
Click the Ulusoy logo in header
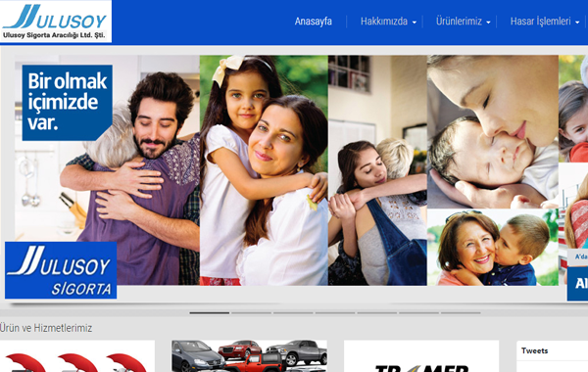click(56, 22)
